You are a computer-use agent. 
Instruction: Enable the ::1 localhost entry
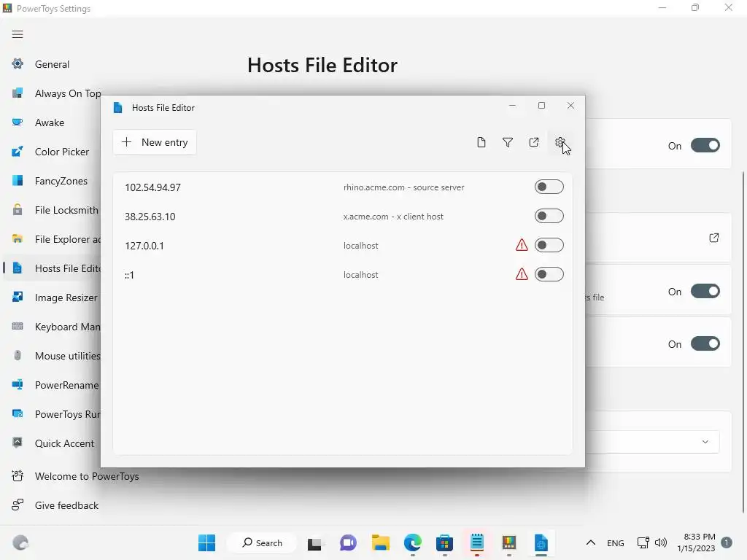(x=549, y=274)
